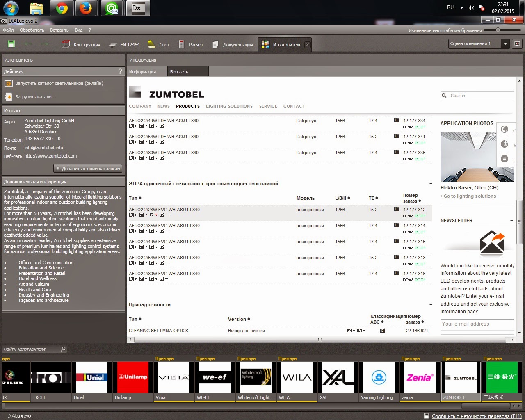Select the XAL manufacturer thumbnail
Image resolution: width=525 pixels, height=420 pixels.
(338, 381)
